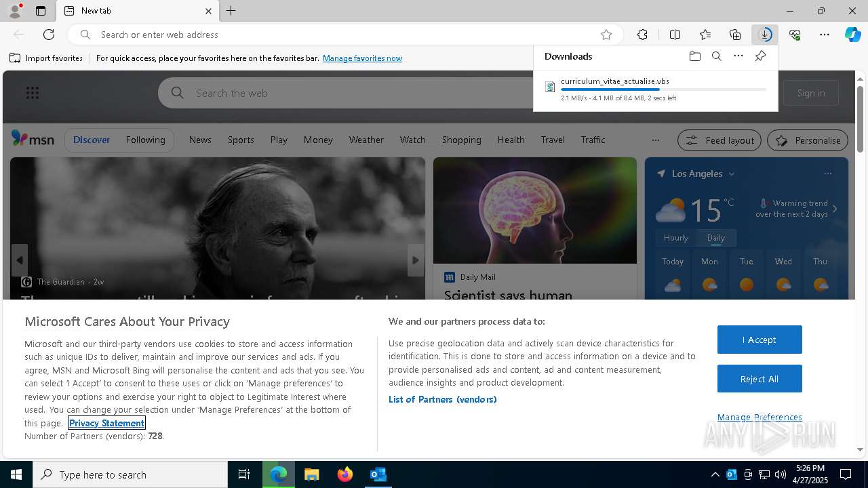Open the Daily Mail brain article thumbnail

pos(535,211)
